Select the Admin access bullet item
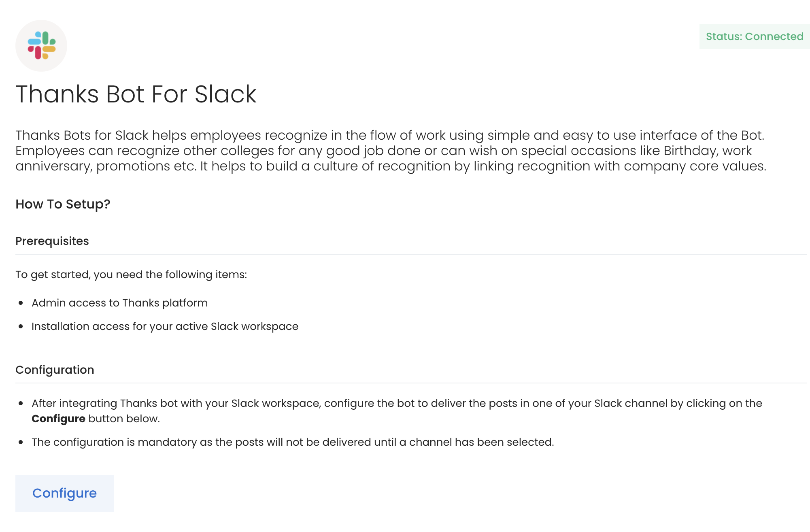This screenshot has width=810, height=532. 119,303
